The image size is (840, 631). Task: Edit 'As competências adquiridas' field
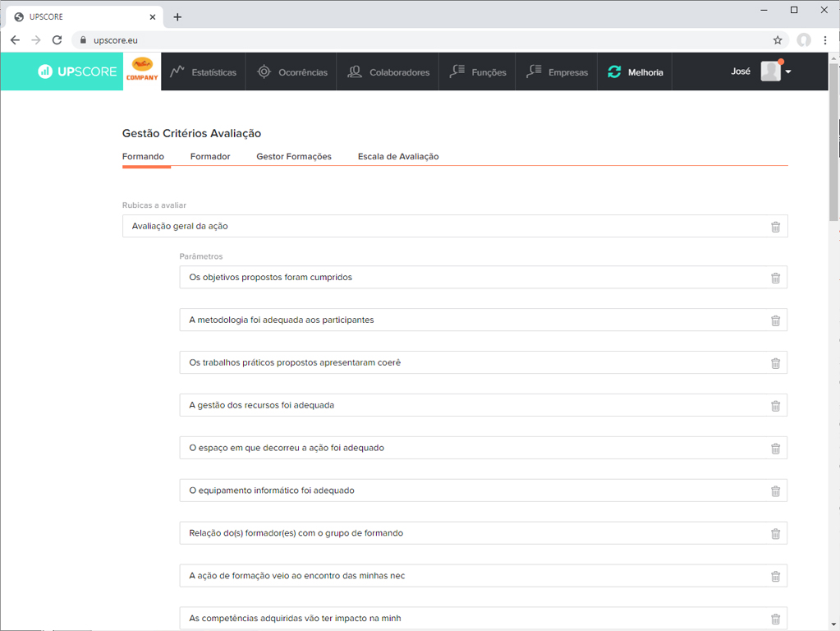tap(483, 618)
